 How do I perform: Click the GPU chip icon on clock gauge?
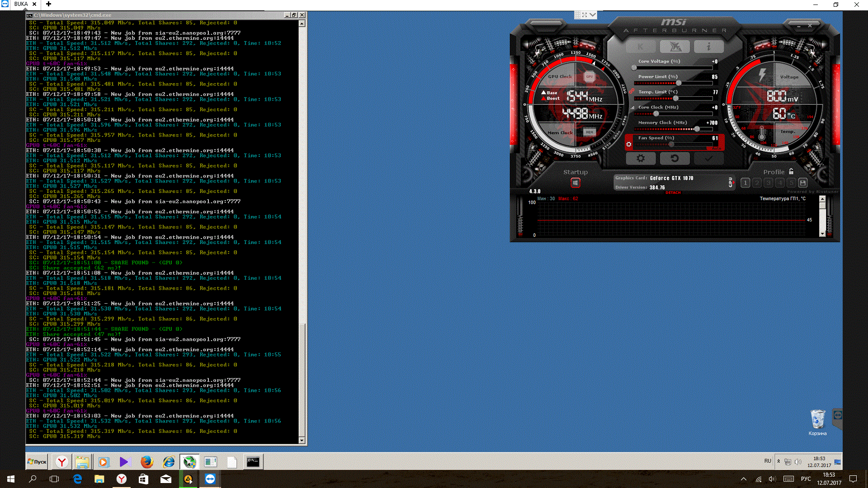point(590,77)
